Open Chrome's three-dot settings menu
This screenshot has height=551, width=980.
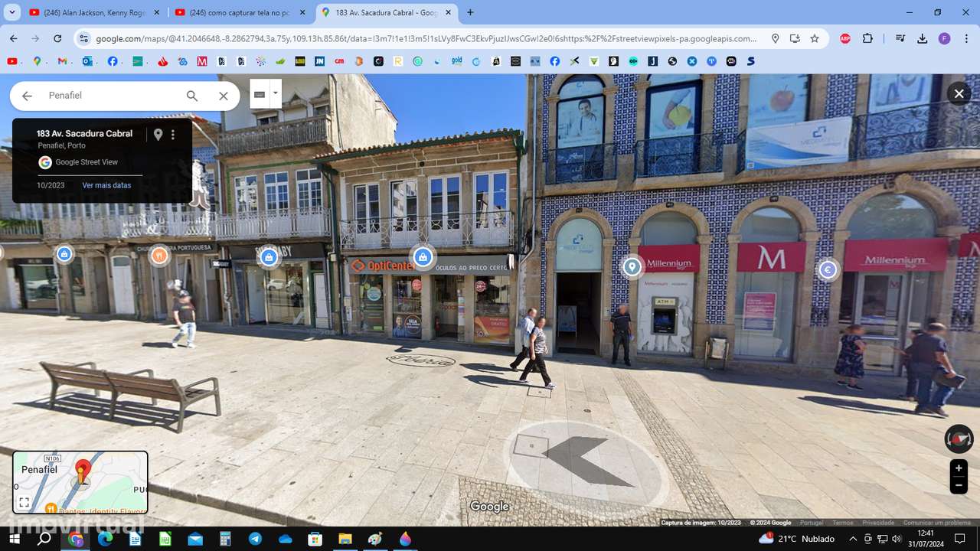click(x=965, y=38)
